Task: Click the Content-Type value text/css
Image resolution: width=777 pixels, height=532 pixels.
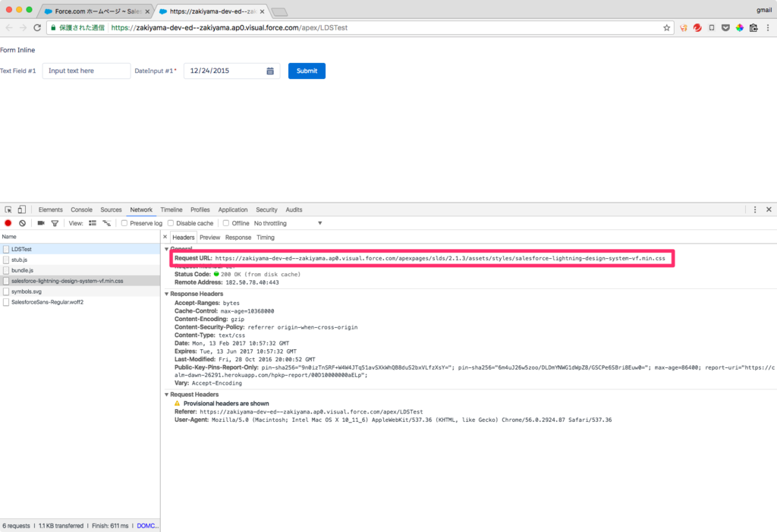Action: pos(231,335)
